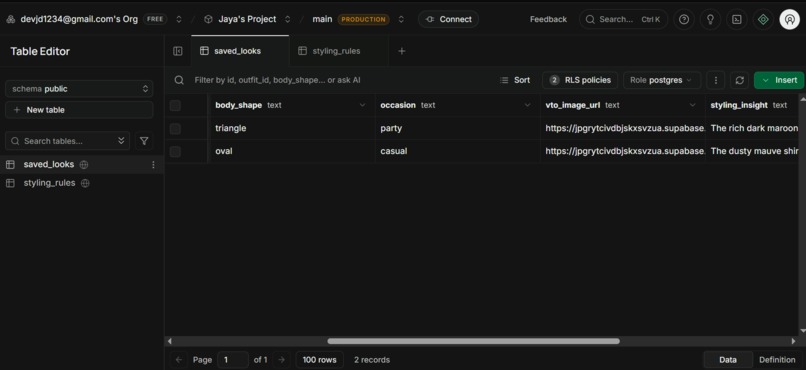The width and height of the screenshot is (806, 370).
Task: Click the filter search magnifier icon
Action: (179, 80)
